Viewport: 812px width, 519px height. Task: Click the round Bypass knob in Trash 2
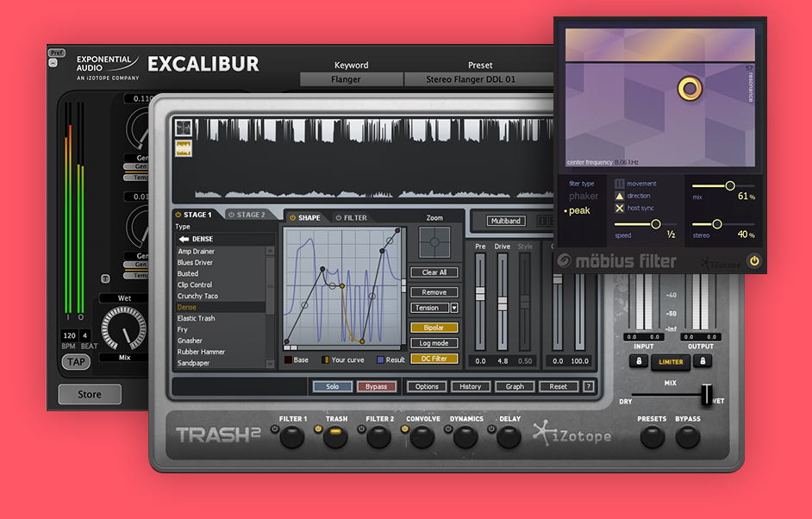point(688,436)
